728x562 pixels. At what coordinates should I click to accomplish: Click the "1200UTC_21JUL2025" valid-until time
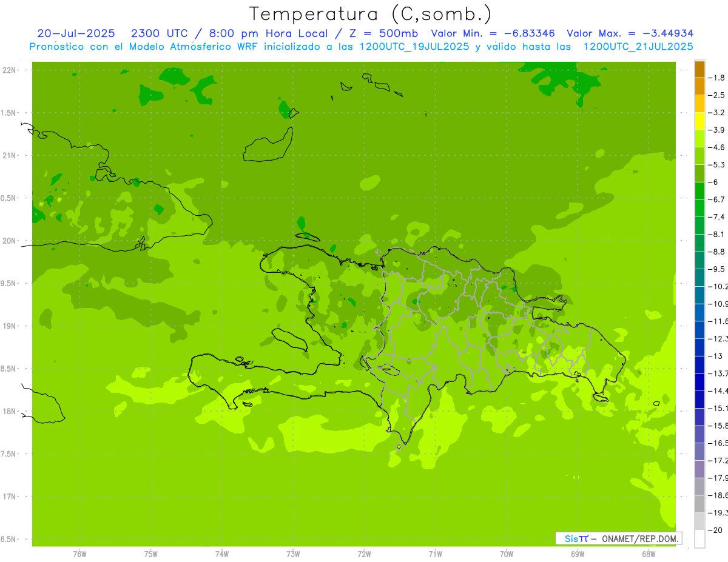tap(638, 46)
